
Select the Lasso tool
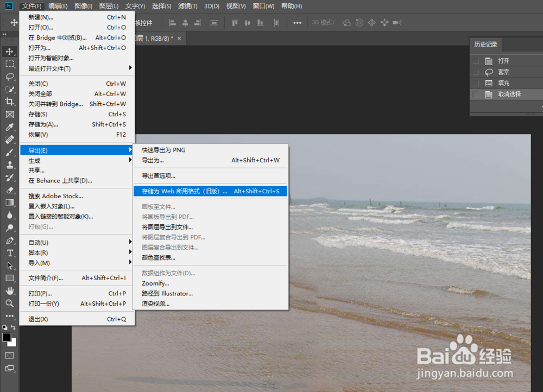(9, 77)
